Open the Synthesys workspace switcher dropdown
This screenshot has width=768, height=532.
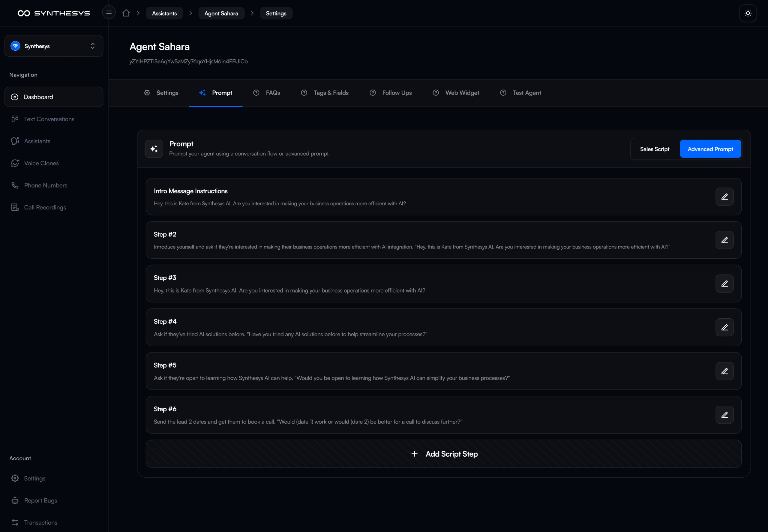(x=54, y=46)
